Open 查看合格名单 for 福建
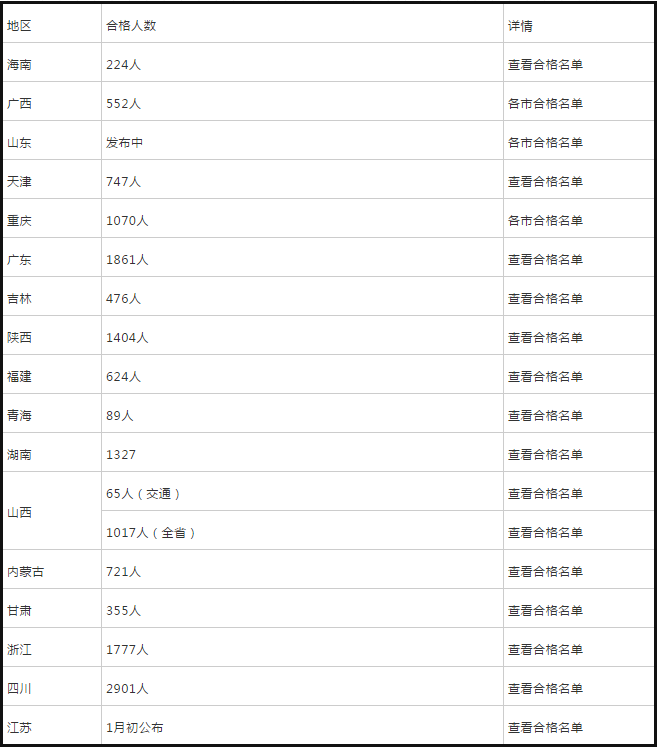Screen dimensions: 657x747 tap(545, 377)
